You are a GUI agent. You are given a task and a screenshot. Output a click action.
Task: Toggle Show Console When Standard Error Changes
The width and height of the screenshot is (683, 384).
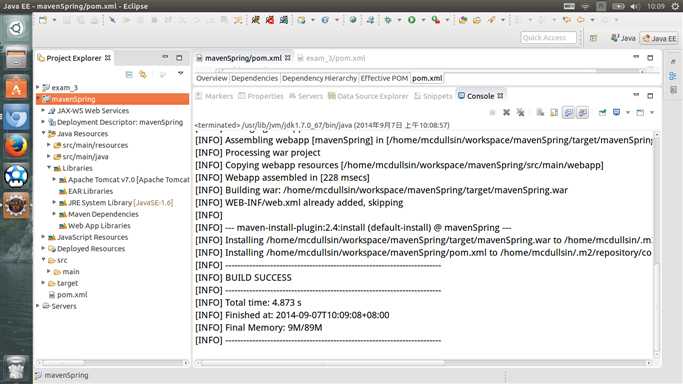tap(583, 113)
